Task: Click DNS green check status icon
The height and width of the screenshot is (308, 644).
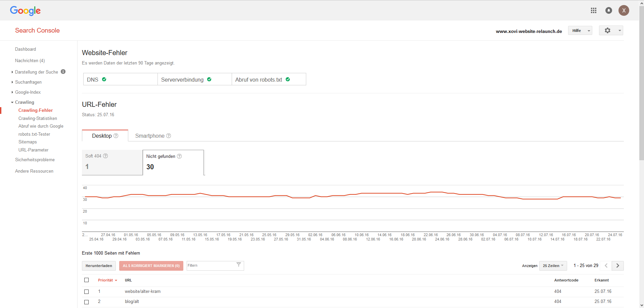Action: coord(104,79)
